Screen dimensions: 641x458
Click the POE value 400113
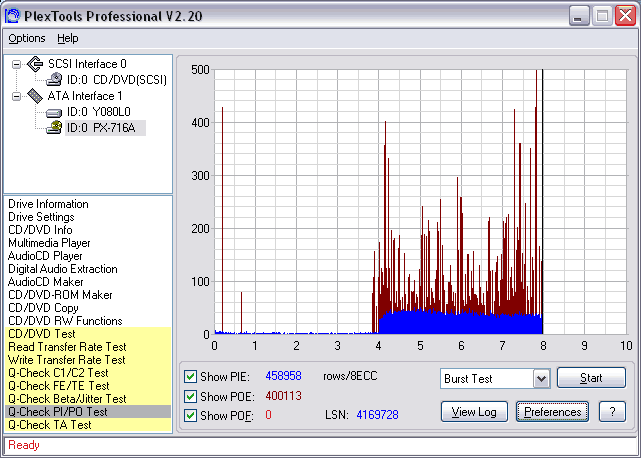click(283, 396)
